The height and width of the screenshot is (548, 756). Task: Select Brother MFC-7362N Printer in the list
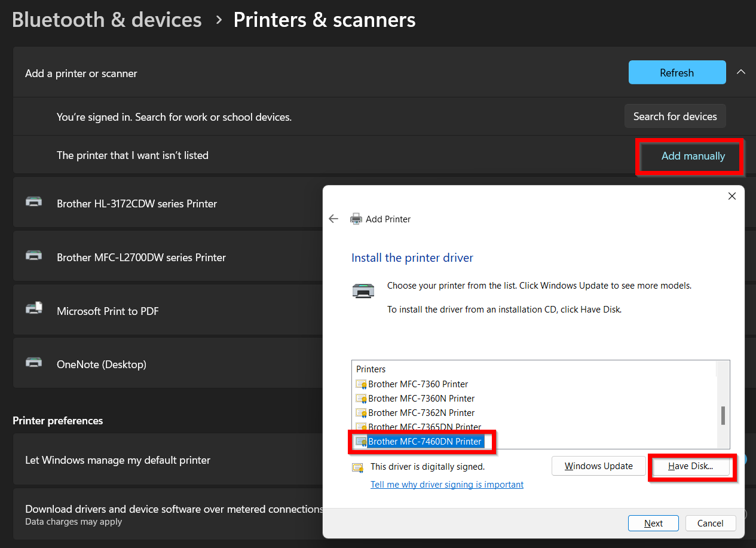421,413
